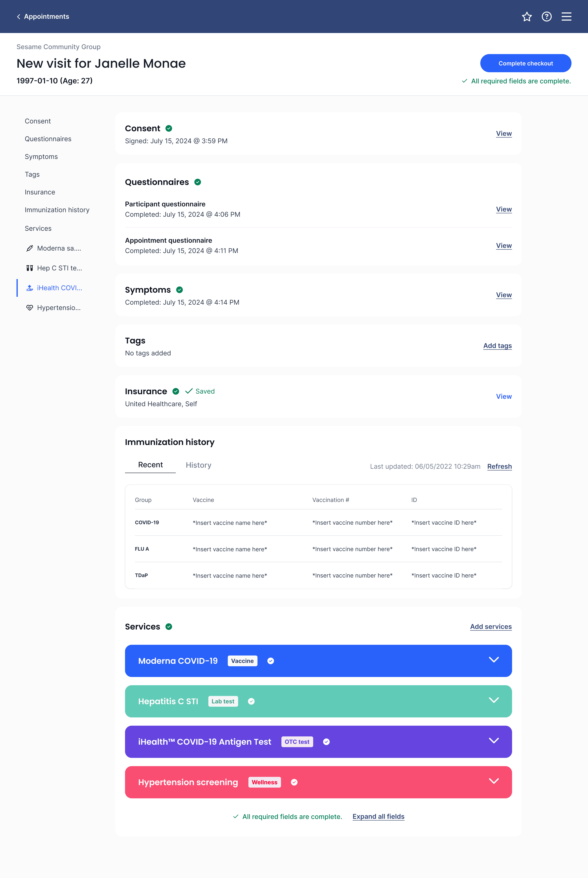Screen dimensions: 588x878
Task: Click checkmark on Hypertension screening card
Action: 294,782
